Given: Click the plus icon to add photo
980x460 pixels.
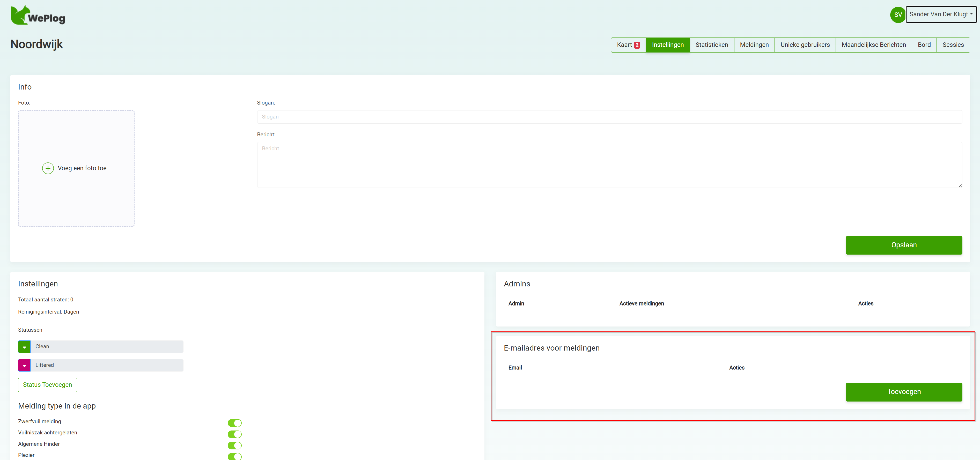Looking at the screenshot, I should [48, 168].
